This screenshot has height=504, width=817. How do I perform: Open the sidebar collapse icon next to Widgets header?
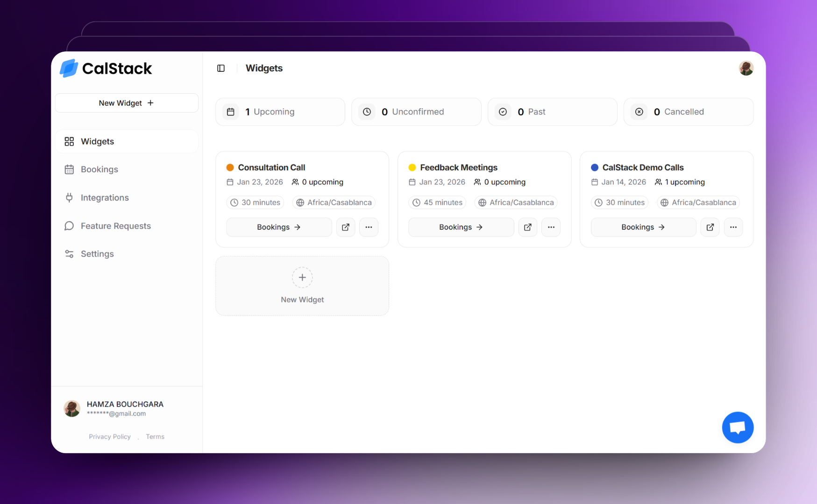pyautogui.click(x=220, y=68)
